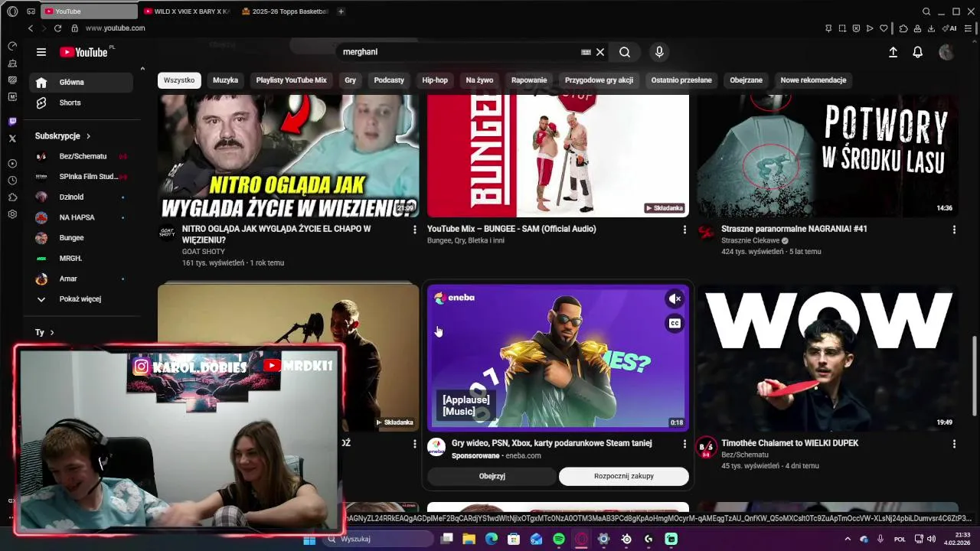The height and width of the screenshot is (551, 980).
Task: Open the notifications bell
Action: (917, 52)
